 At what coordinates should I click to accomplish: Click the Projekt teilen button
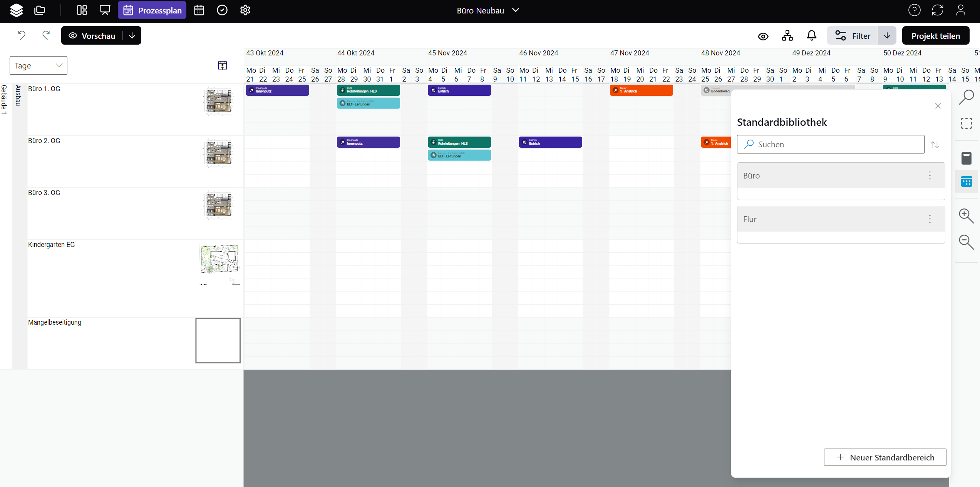935,36
